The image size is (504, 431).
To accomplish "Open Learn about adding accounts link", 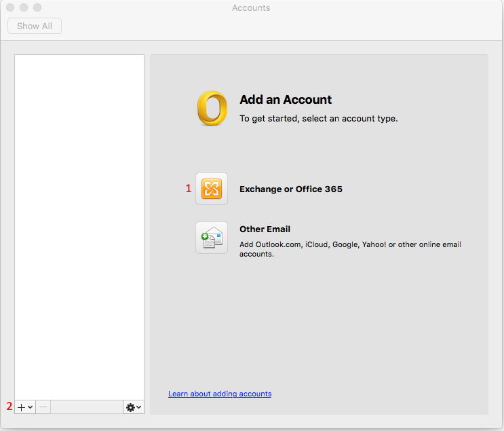I will point(220,394).
